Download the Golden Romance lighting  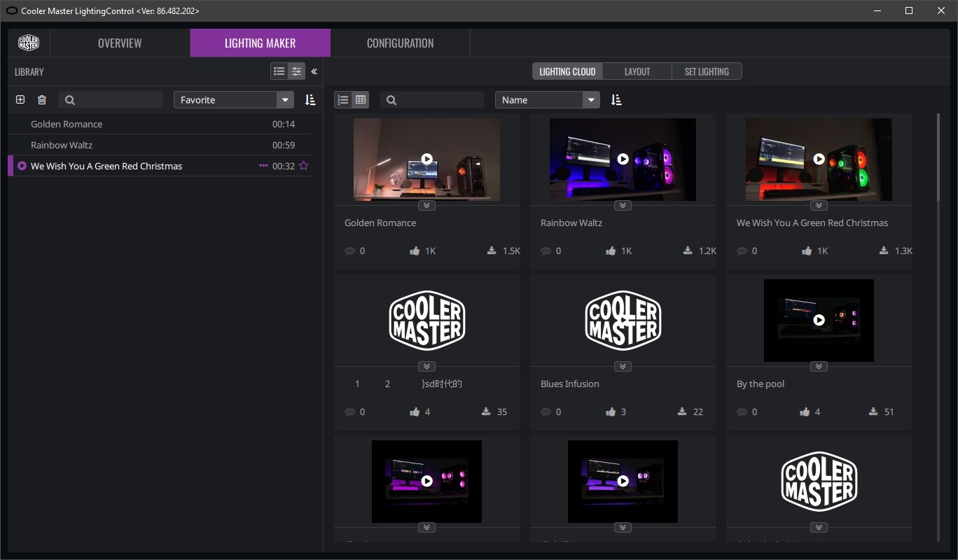492,251
